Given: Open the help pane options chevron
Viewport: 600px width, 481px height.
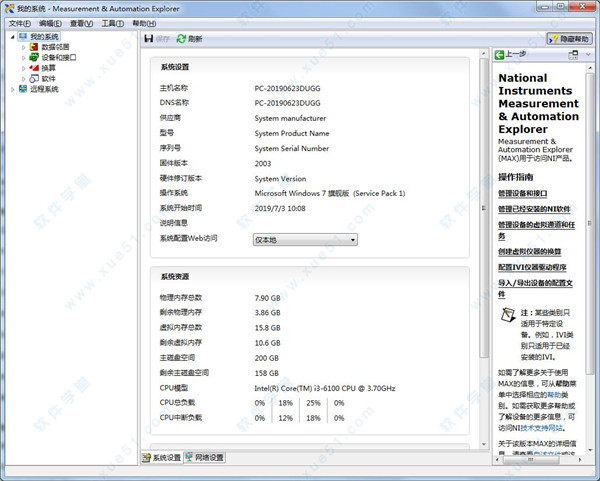Looking at the screenshot, I should pyautogui.click(x=588, y=55).
